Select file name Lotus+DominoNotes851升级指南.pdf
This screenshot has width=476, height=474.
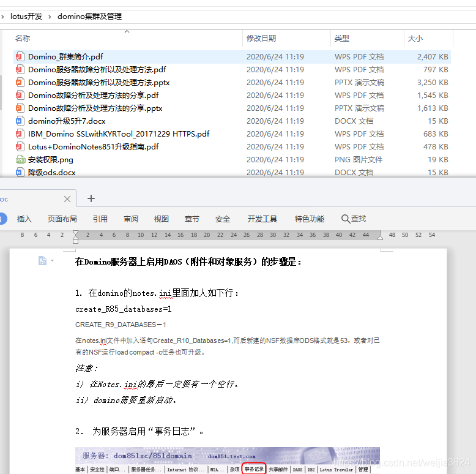[x=94, y=147]
